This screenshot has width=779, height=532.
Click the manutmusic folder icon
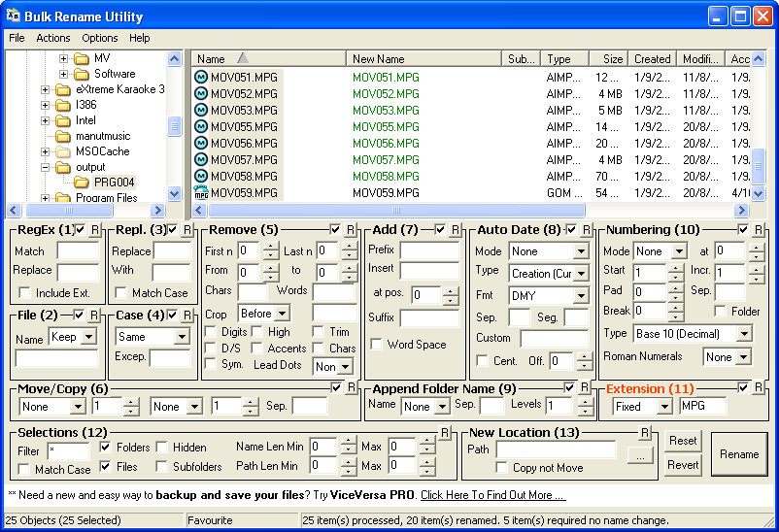pyautogui.click(x=63, y=136)
